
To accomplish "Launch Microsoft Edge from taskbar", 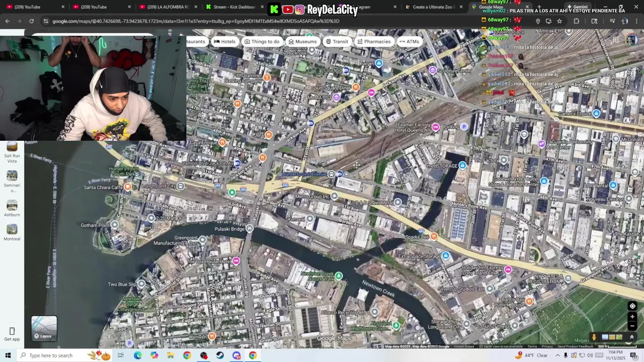I will click(137, 355).
